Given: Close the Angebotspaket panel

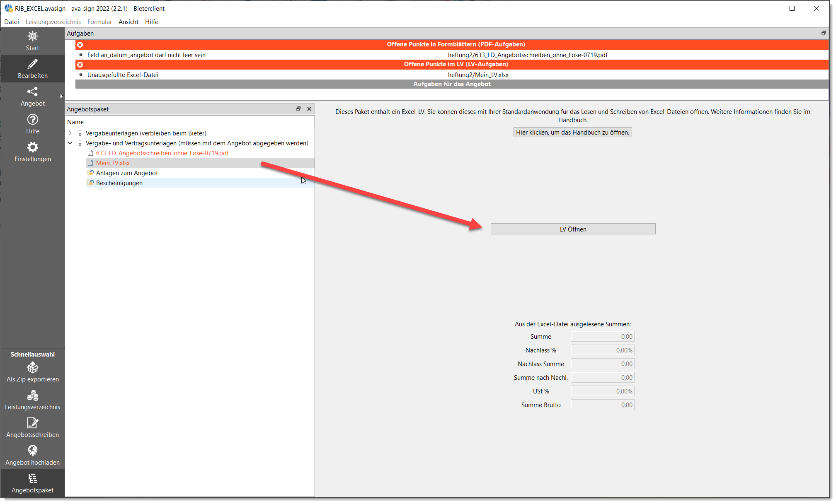Looking at the screenshot, I should tap(309, 109).
